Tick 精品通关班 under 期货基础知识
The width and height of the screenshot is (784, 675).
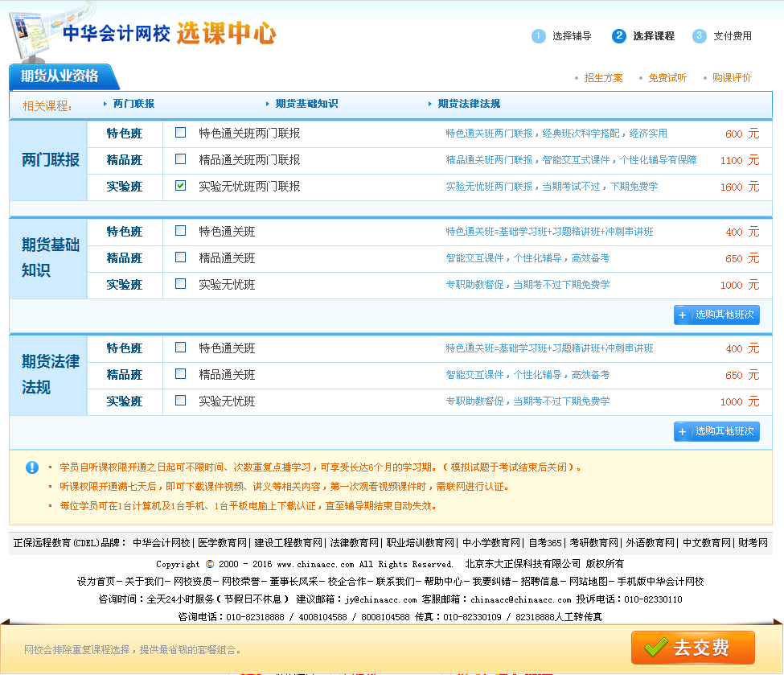pyautogui.click(x=181, y=257)
